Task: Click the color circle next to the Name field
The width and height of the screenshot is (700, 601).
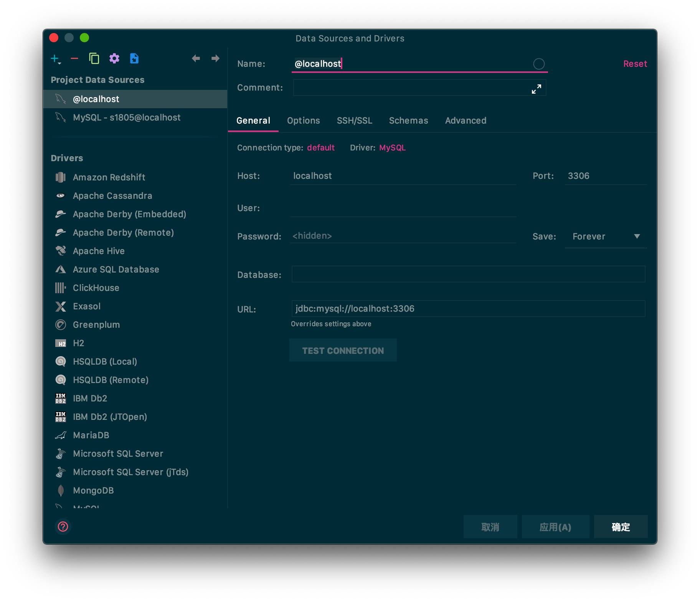Action: coord(539,64)
